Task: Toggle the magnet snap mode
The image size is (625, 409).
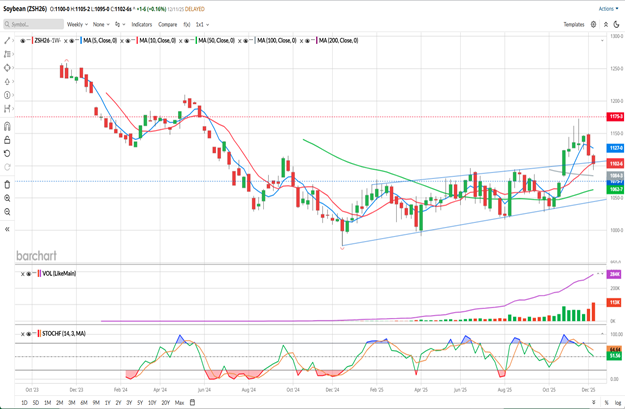Action: coord(7,126)
